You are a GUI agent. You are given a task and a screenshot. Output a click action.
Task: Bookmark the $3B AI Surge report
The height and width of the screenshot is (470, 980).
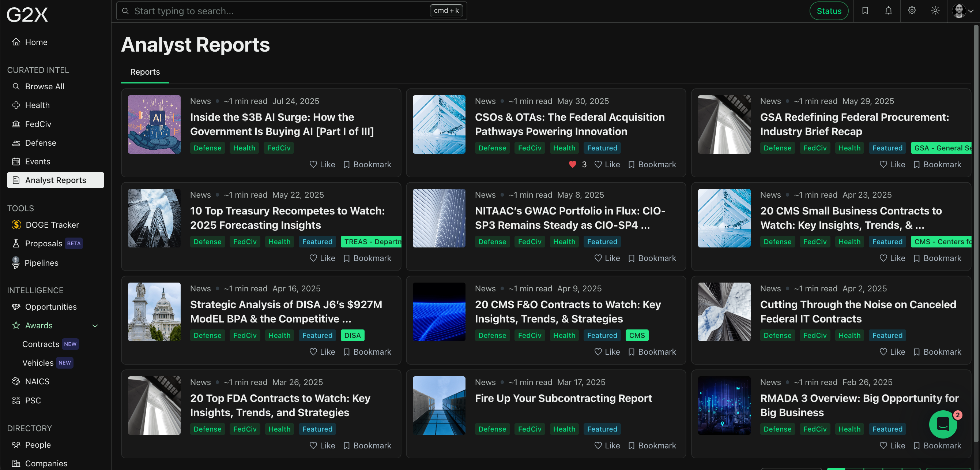click(367, 165)
